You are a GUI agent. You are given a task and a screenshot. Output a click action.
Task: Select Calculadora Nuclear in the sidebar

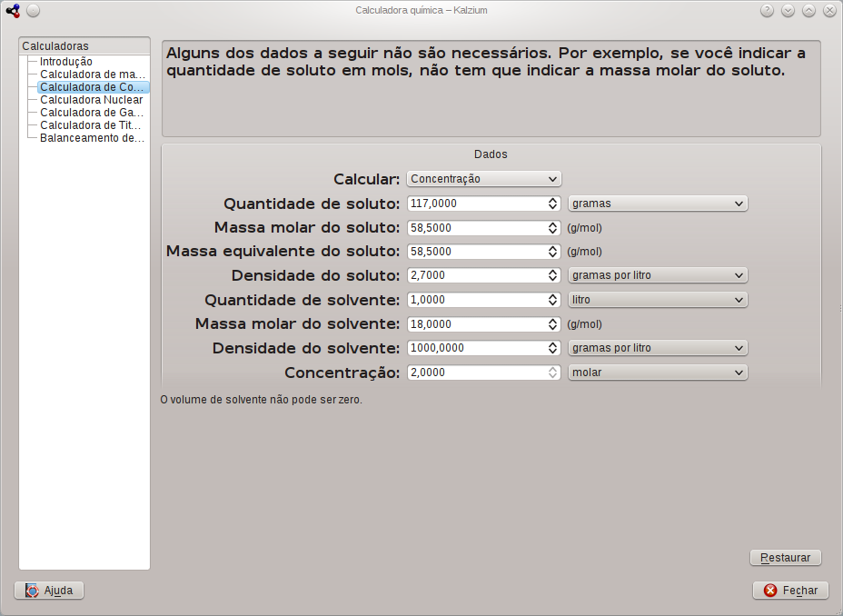[90, 99]
